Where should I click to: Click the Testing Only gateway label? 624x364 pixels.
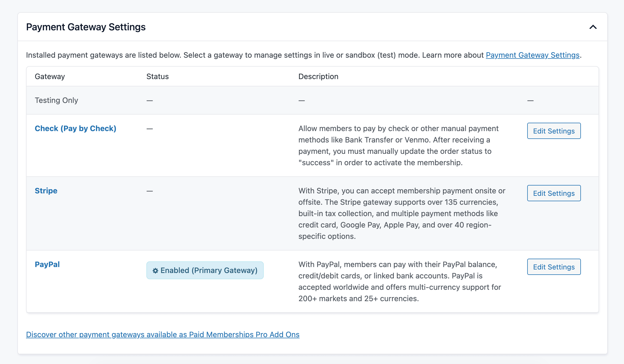point(56,100)
